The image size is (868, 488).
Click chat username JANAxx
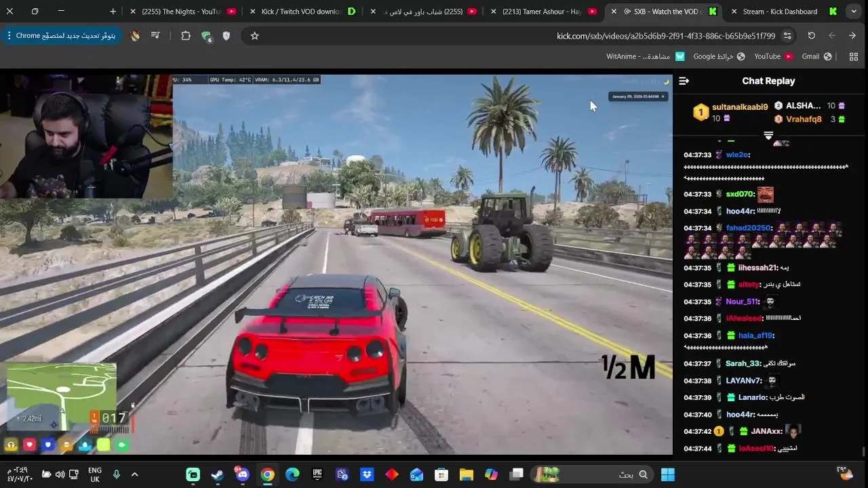point(766,432)
